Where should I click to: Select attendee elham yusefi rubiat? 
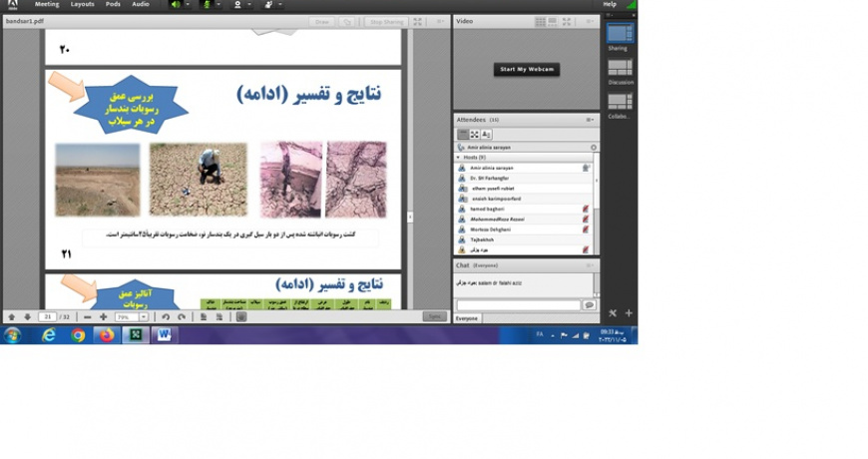tap(524, 189)
